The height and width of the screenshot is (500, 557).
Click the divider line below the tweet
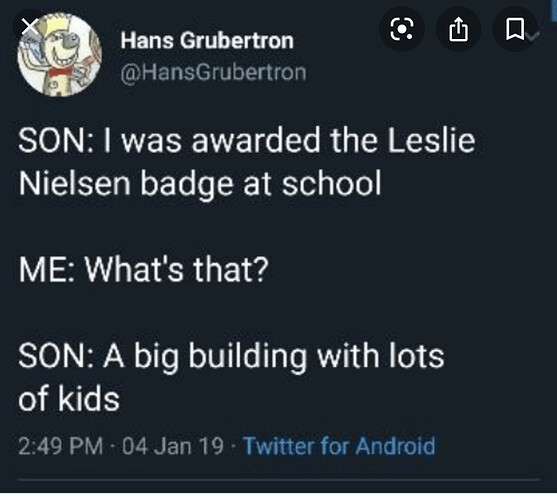278,480
